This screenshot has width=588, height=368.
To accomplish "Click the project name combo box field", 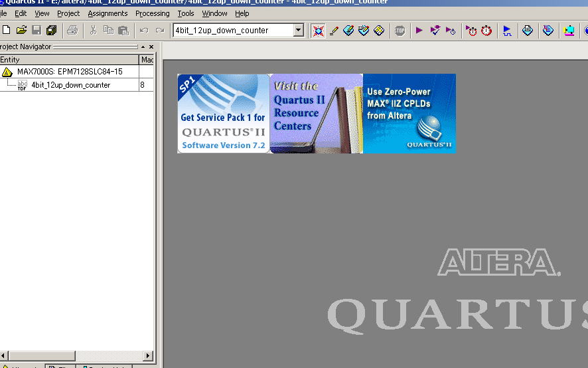I will (238, 30).
